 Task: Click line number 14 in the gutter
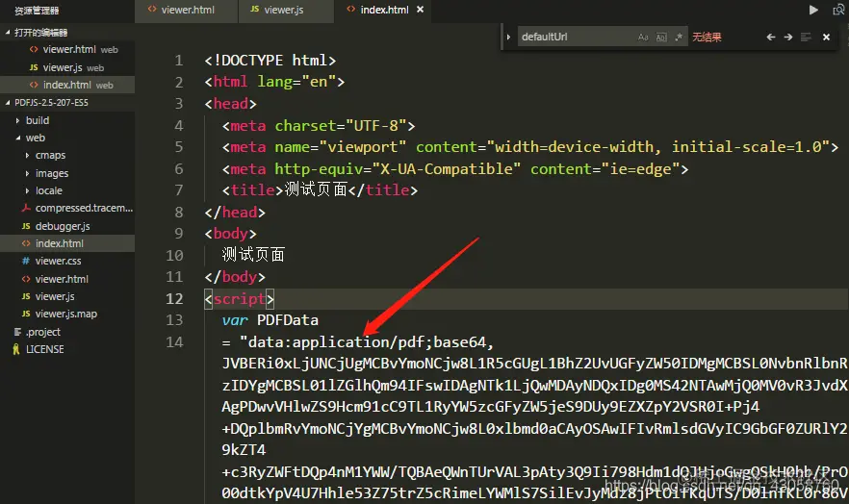pyautogui.click(x=174, y=341)
